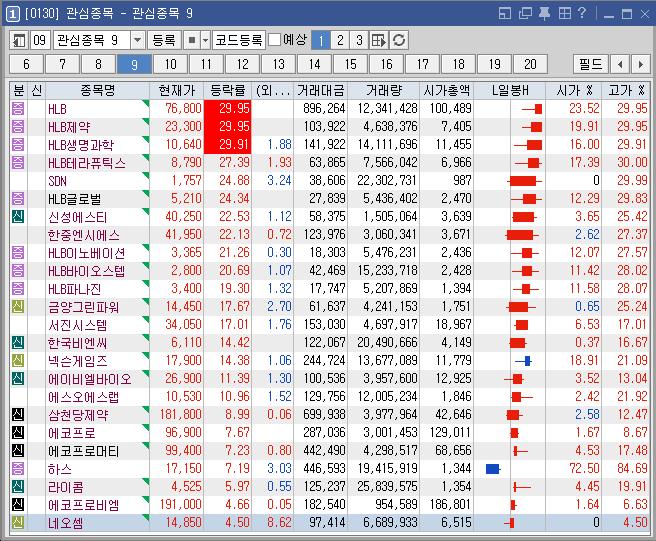Image resolution: width=656 pixels, height=541 pixels.
Task: Click the candle chart in 넥슨게임즈 row
Action: [524, 361]
